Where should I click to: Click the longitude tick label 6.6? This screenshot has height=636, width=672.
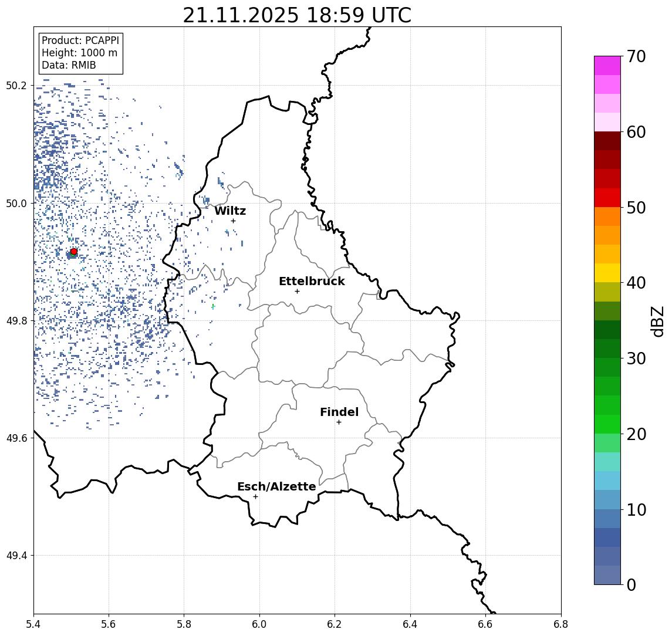click(485, 624)
